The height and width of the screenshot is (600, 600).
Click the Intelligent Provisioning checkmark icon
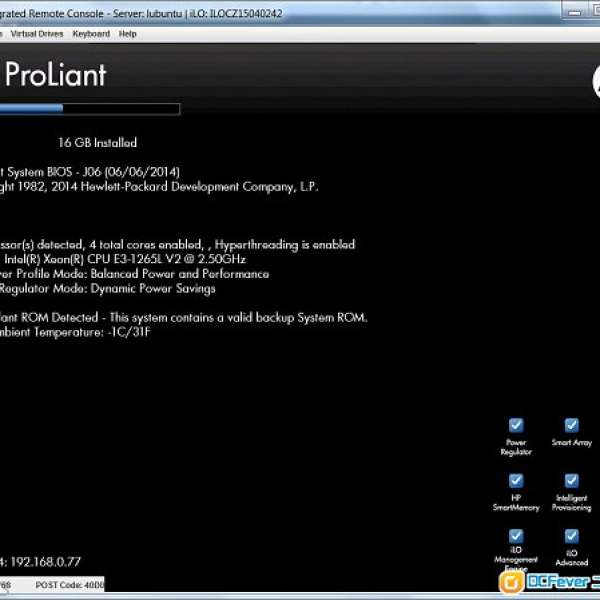(x=571, y=481)
